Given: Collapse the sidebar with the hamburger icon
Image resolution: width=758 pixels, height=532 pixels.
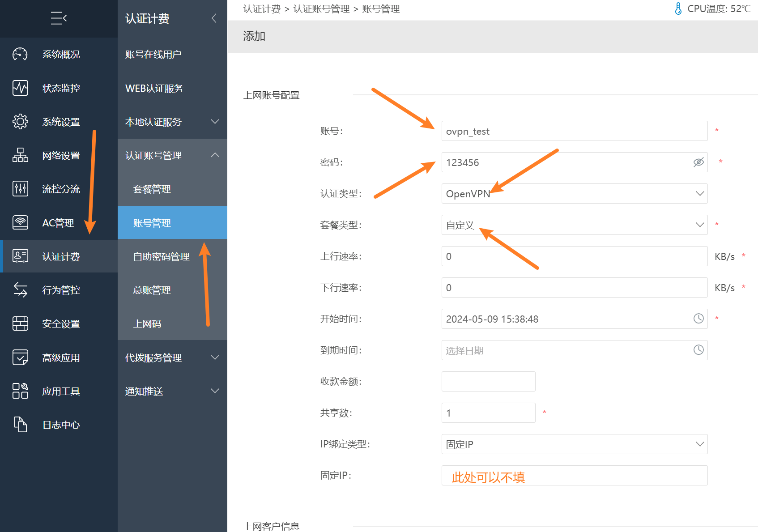Looking at the screenshot, I should click(x=59, y=18).
